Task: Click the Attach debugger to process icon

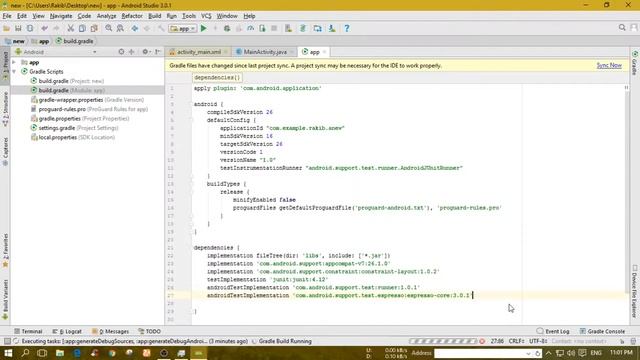Action: click(x=262, y=29)
